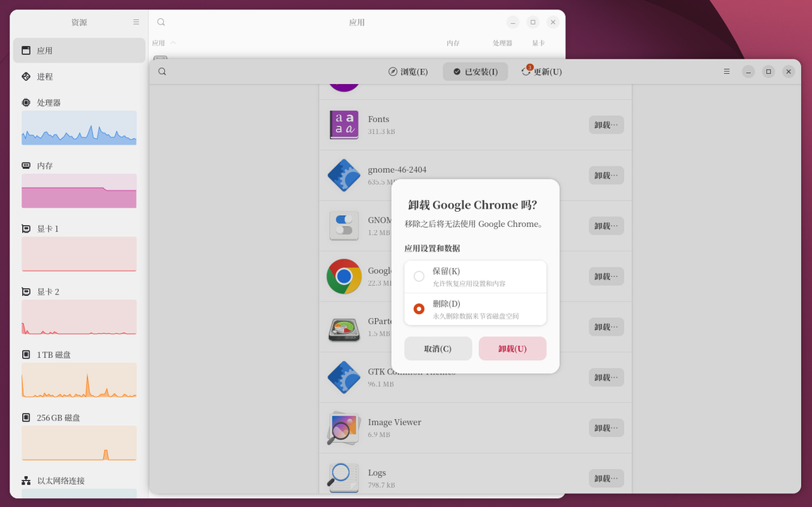This screenshot has width=812, height=507.
Task: Click the Image Viewer app name
Action: point(395,422)
